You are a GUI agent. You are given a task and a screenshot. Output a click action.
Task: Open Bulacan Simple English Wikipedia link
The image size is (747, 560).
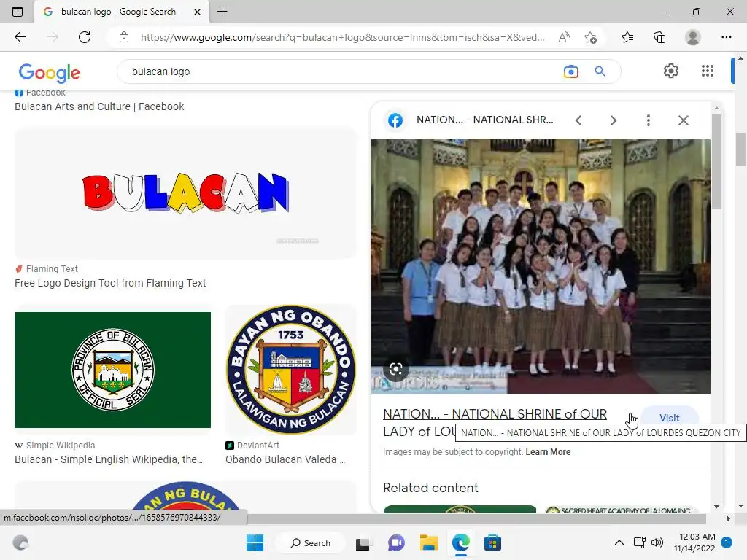tap(109, 459)
